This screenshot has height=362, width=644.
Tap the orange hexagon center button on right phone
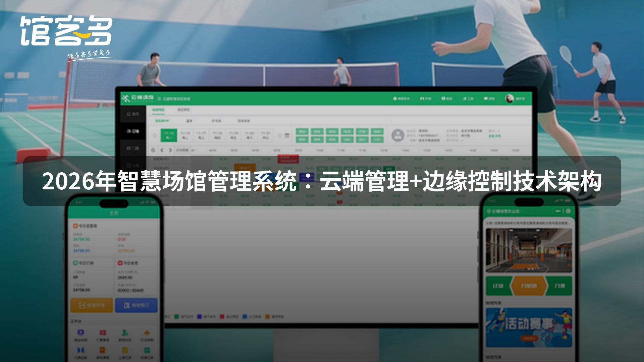tap(529, 286)
